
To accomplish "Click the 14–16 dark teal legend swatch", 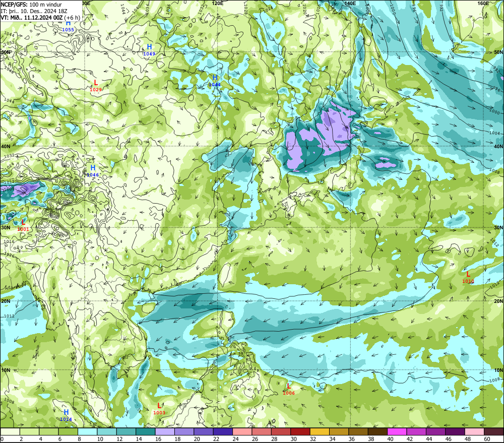I will click(x=146, y=431).
